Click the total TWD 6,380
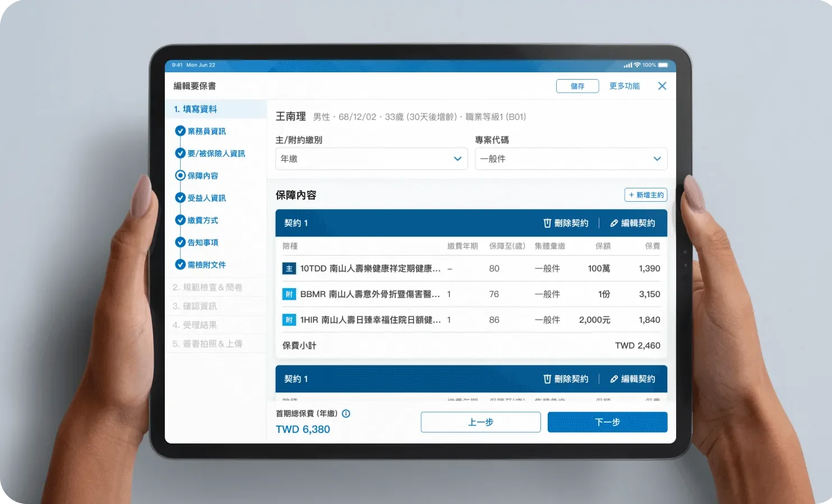832x504 pixels. click(x=303, y=429)
